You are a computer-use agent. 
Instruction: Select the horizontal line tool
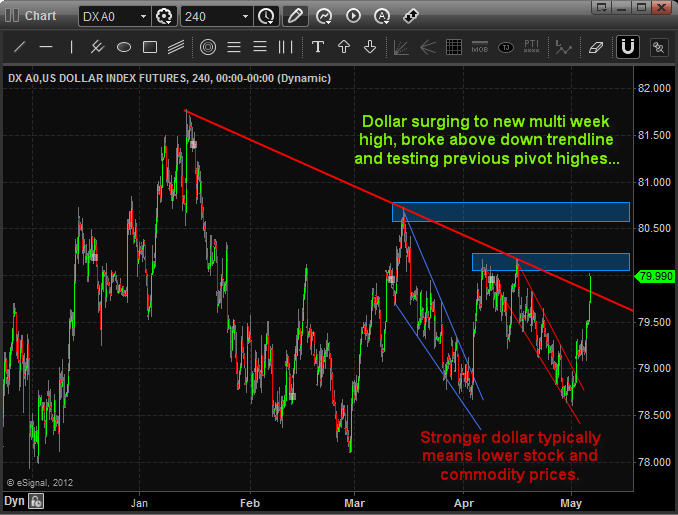[45, 47]
